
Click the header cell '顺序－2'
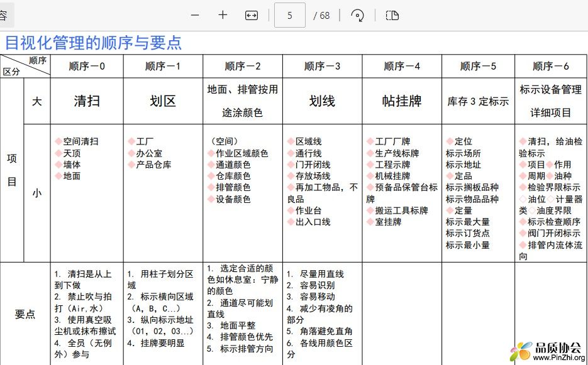click(x=243, y=67)
